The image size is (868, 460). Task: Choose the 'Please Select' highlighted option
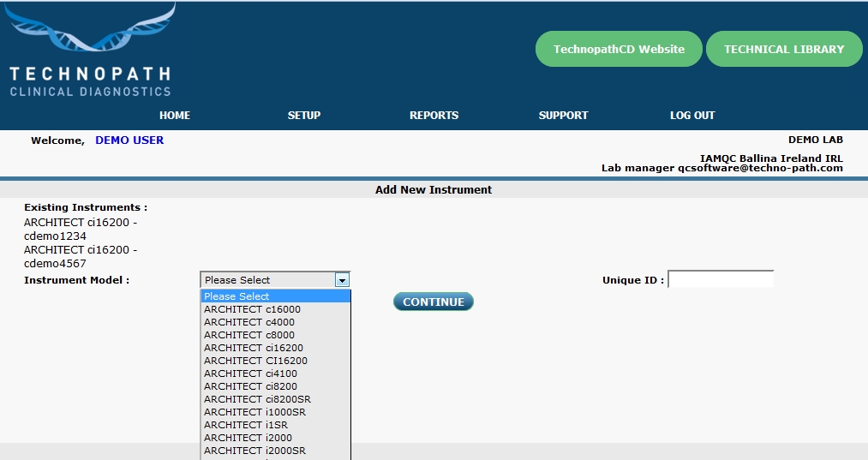pos(275,296)
